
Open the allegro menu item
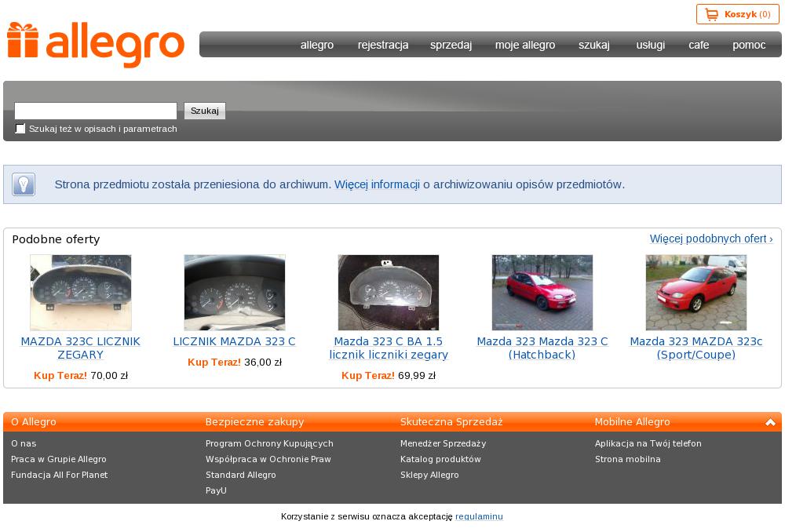pos(317,45)
